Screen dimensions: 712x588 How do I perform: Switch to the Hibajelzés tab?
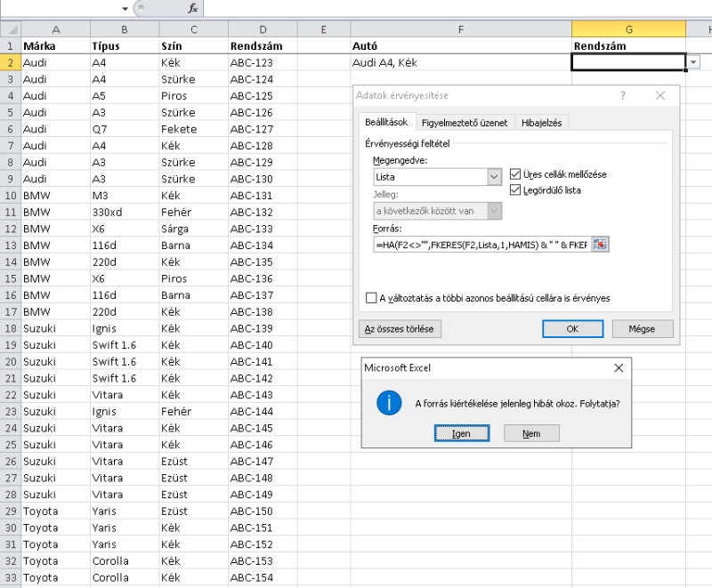(x=541, y=123)
